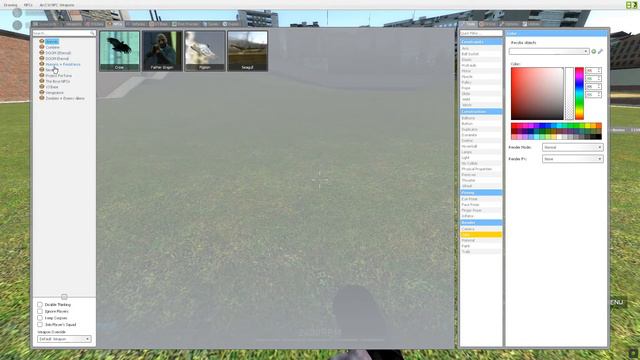Switch to the Weapons tab

click(x=71, y=24)
